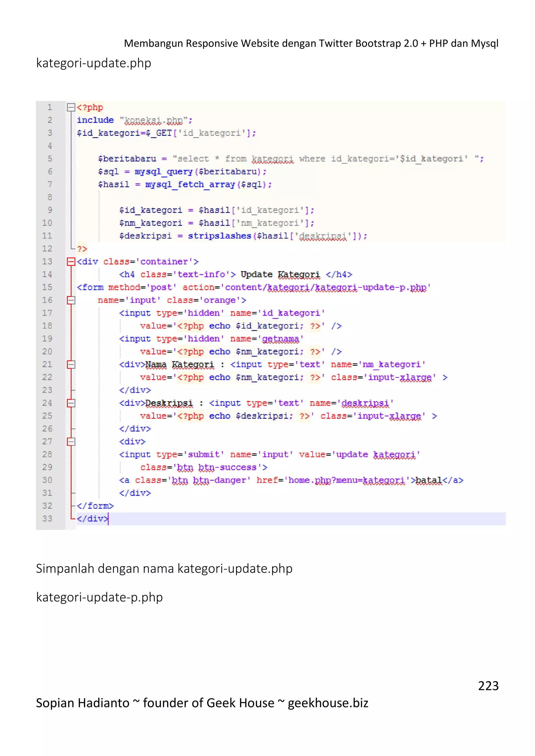535x756 pixels.
Task: Click the $nm_kategori = $hasil line
Action: (217, 223)
